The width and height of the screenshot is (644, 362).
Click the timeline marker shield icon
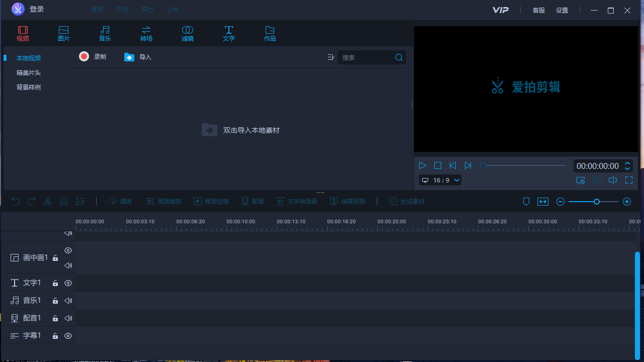click(526, 202)
